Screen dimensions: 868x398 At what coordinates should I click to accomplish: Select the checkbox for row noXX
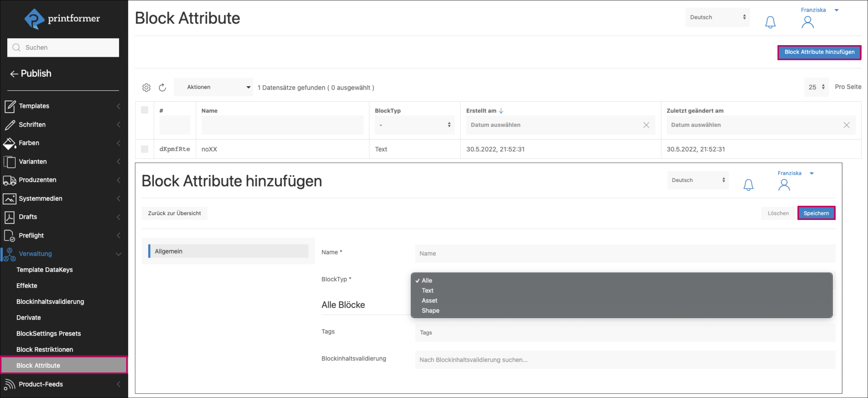145,149
